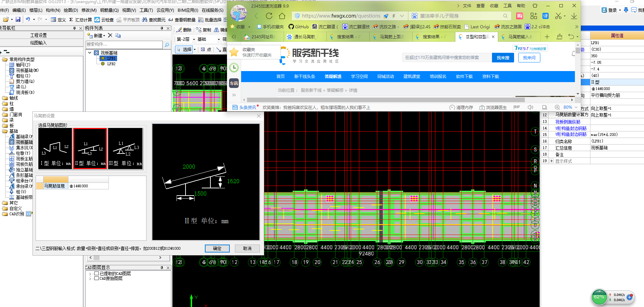Click 确定 button in 马凳筋设置 dialog
Viewport: 644px width, 307px height.
217,248
